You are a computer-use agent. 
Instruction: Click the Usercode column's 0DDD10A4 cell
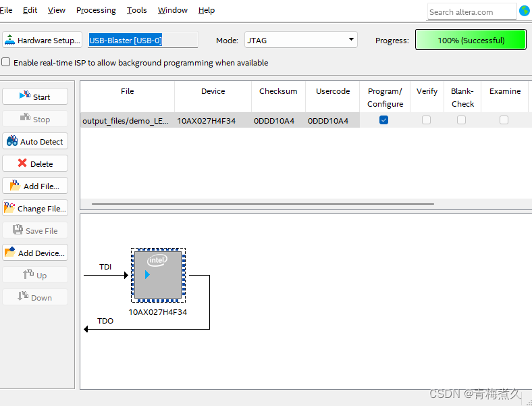pyautogui.click(x=333, y=120)
